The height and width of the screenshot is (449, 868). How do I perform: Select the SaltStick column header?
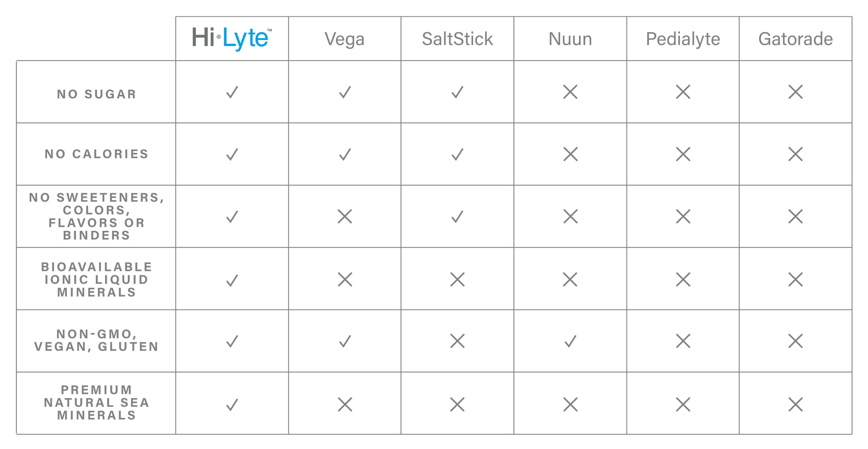point(457,39)
